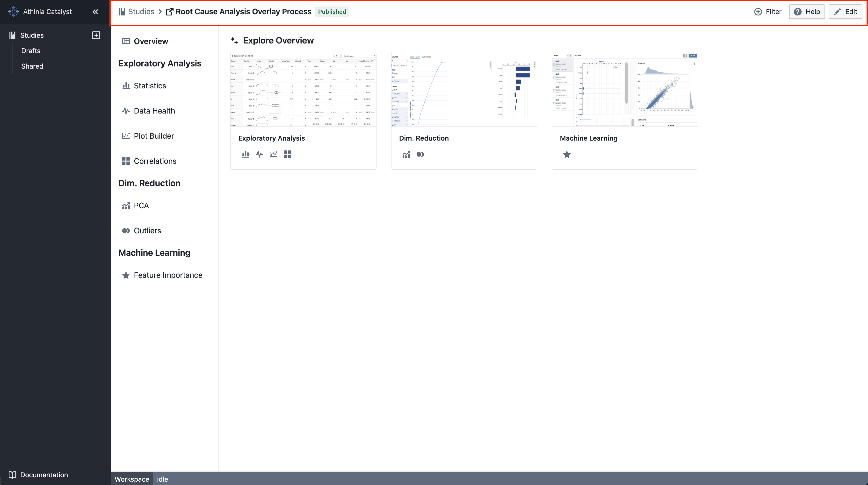The width and height of the screenshot is (868, 485).
Task: Open the Machine Learning card thumbnail
Action: point(624,90)
